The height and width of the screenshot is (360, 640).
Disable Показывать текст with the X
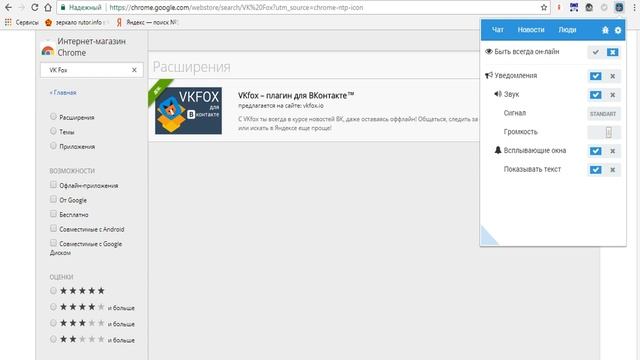coord(612,170)
